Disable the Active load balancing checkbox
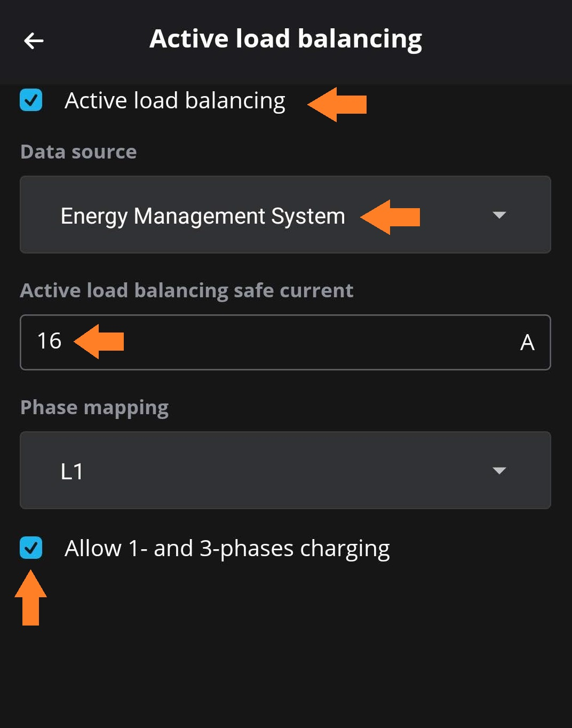This screenshot has width=572, height=728. tap(31, 100)
